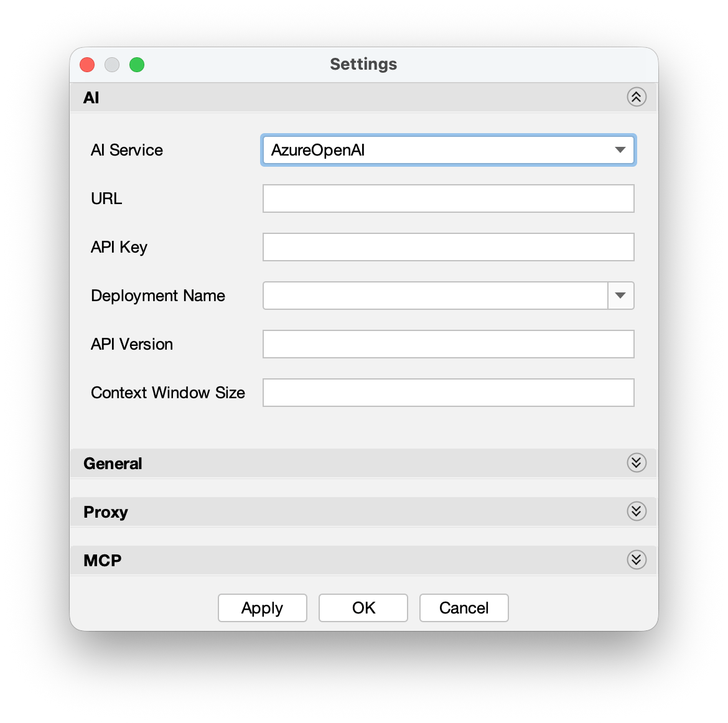Image resolution: width=728 pixels, height=723 pixels.
Task: Expand General section chevron icon
Action: pyautogui.click(x=636, y=463)
